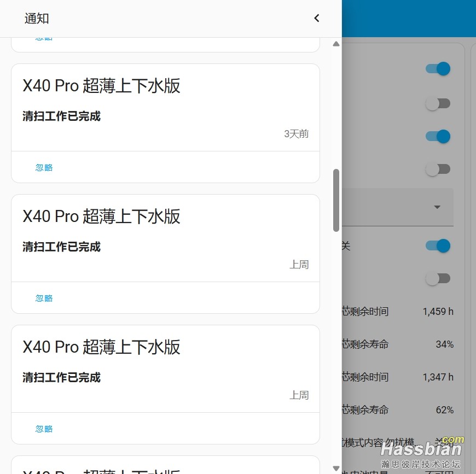Click 清扫工作已完成 in the 3天前 notification
Viewport: 476px width, 474px height.
point(61,116)
